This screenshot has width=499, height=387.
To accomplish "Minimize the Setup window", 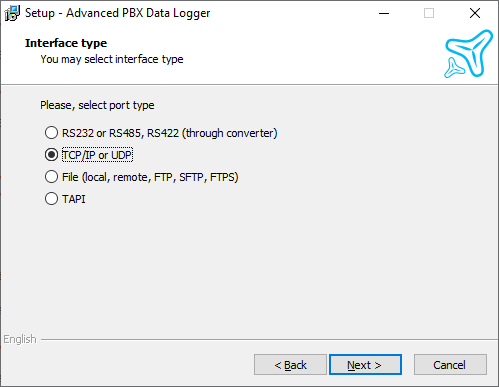I will (x=384, y=13).
